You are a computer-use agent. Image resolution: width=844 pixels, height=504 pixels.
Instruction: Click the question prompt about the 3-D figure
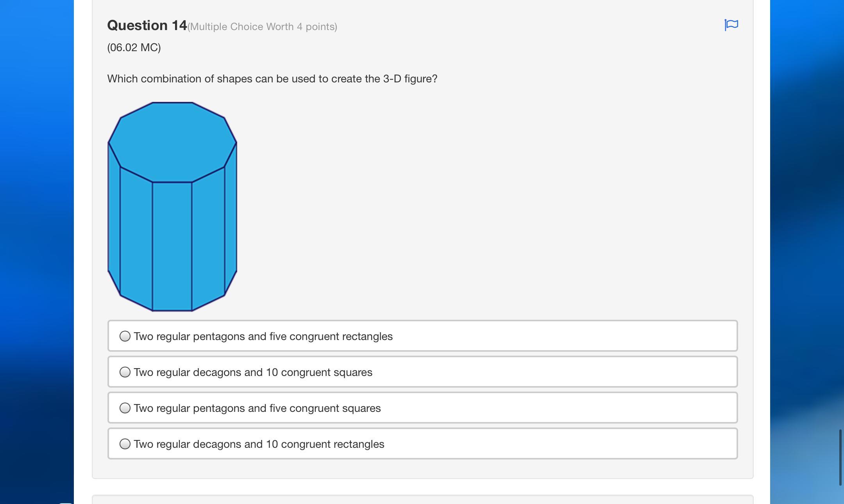pyautogui.click(x=272, y=79)
